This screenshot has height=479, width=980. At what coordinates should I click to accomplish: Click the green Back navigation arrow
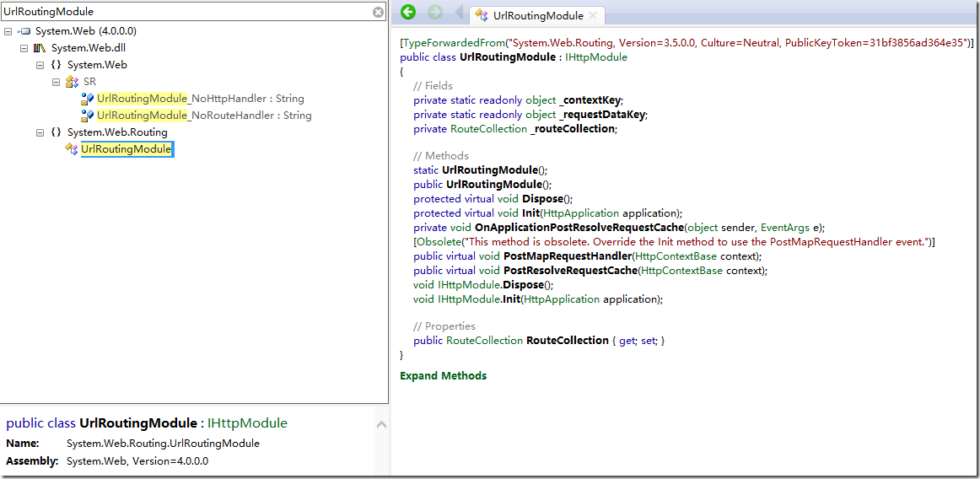pos(408,12)
